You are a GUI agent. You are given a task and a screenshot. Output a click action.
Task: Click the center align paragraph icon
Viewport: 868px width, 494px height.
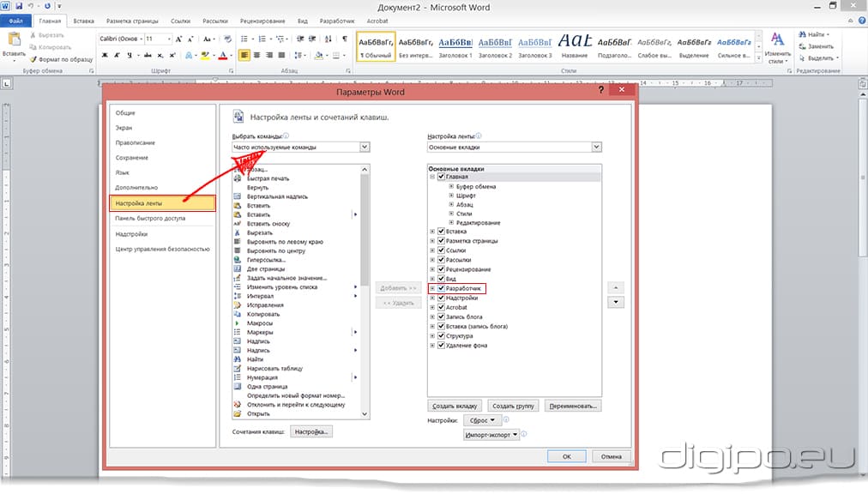pyautogui.click(x=256, y=55)
